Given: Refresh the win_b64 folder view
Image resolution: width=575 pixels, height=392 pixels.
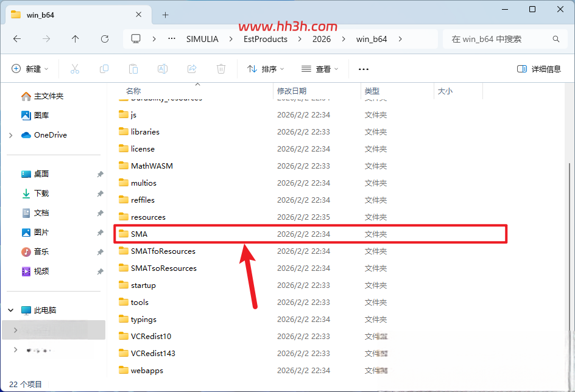Looking at the screenshot, I should (105, 39).
